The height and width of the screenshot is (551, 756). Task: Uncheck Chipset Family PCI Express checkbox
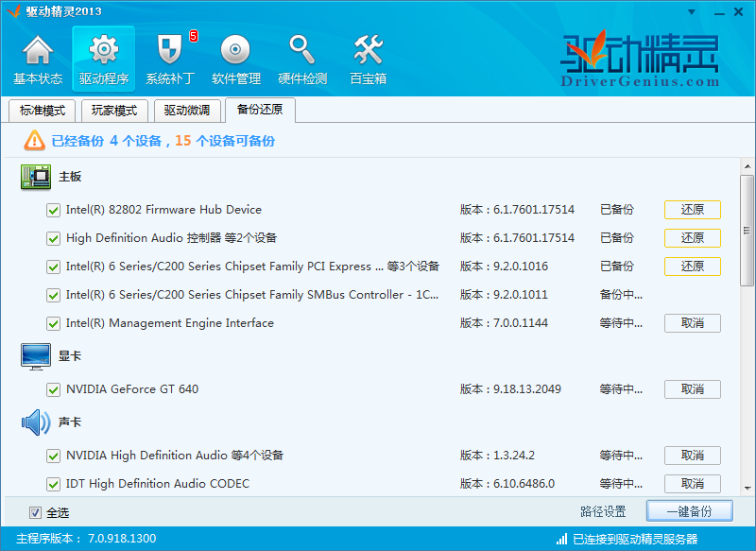[53, 267]
